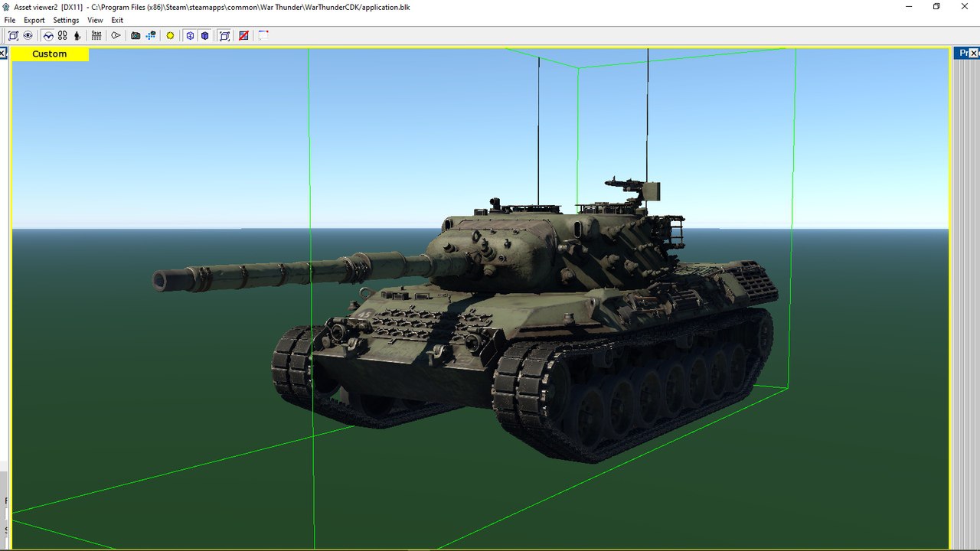Viewport: 980px width, 551px height.
Task: Click the tank gun muzzle
Action: (x=161, y=281)
